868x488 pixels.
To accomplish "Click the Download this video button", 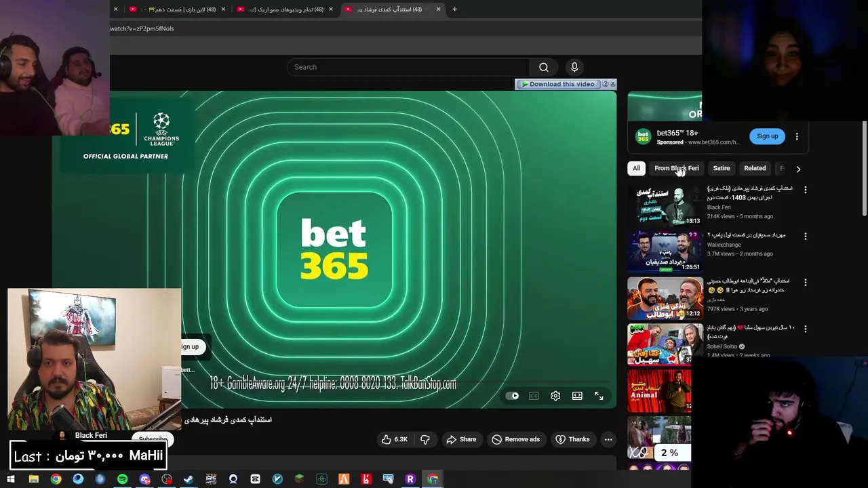I will click(557, 84).
